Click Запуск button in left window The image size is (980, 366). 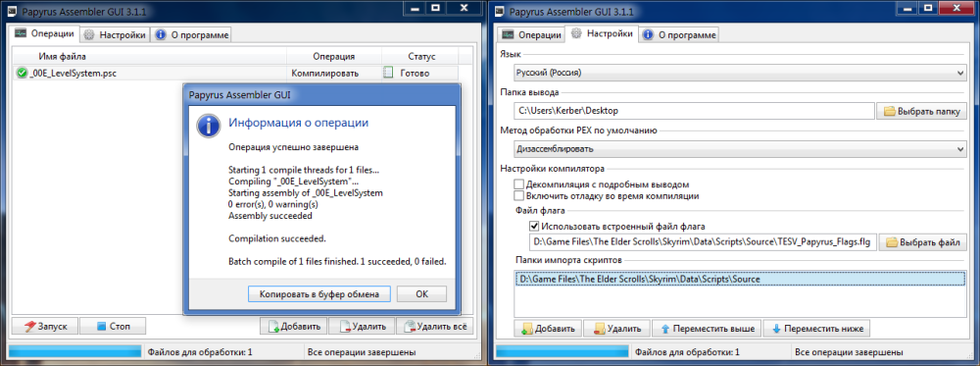[x=46, y=326]
